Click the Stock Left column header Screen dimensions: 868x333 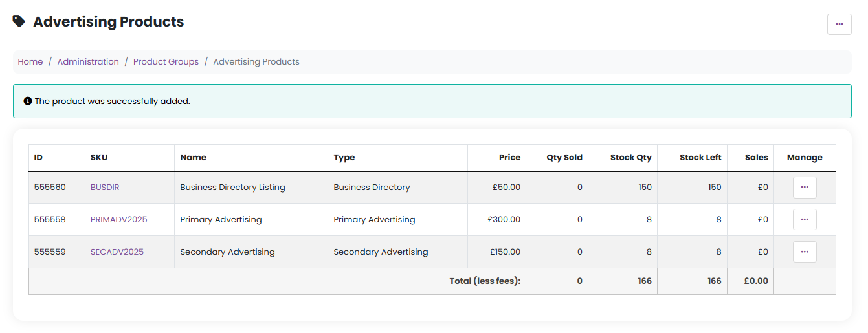(x=700, y=158)
